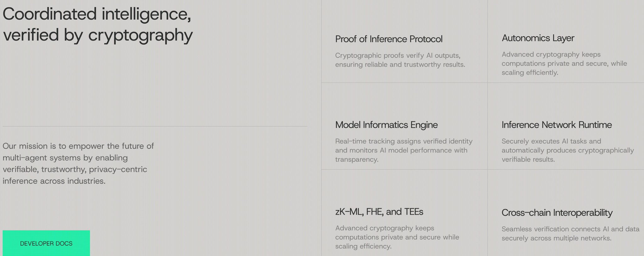Click the DEVELOPER DOCS button
The image size is (644, 256).
46,243
